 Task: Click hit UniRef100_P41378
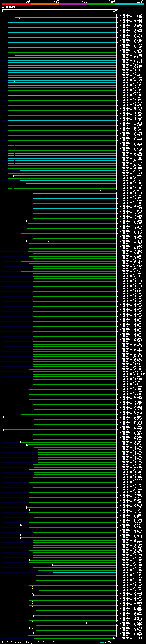[131, 103]
